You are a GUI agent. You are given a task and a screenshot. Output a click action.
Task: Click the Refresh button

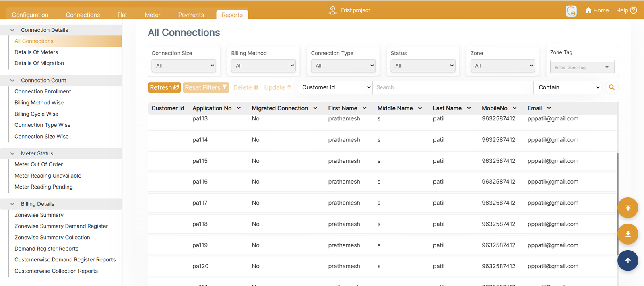[x=164, y=87]
